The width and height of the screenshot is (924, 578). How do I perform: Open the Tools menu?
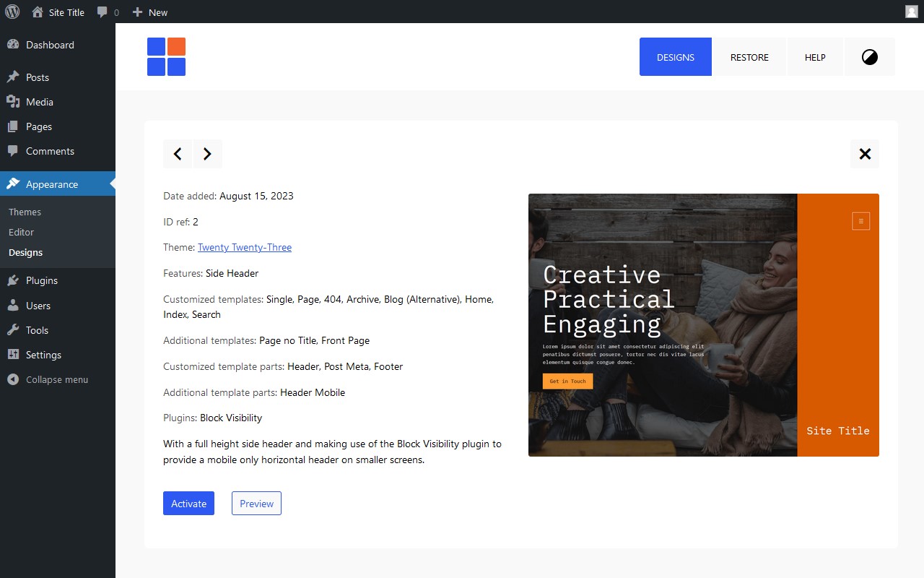[58, 330]
